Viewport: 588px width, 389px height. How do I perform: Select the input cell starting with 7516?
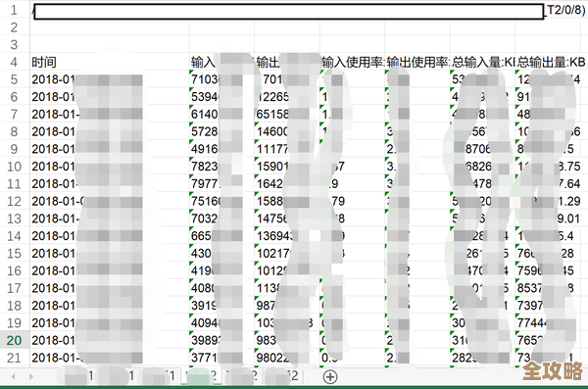click(221, 202)
